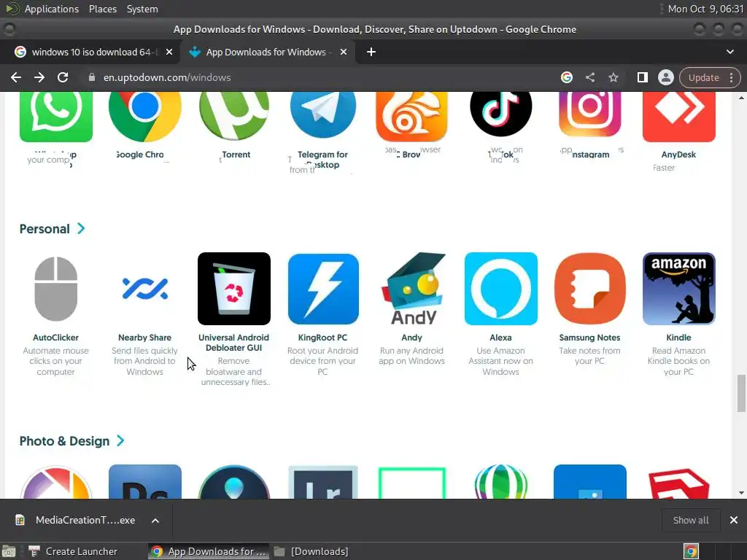Open Chrome side panel icon
This screenshot has height=560, width=747.
pos(642,77)
